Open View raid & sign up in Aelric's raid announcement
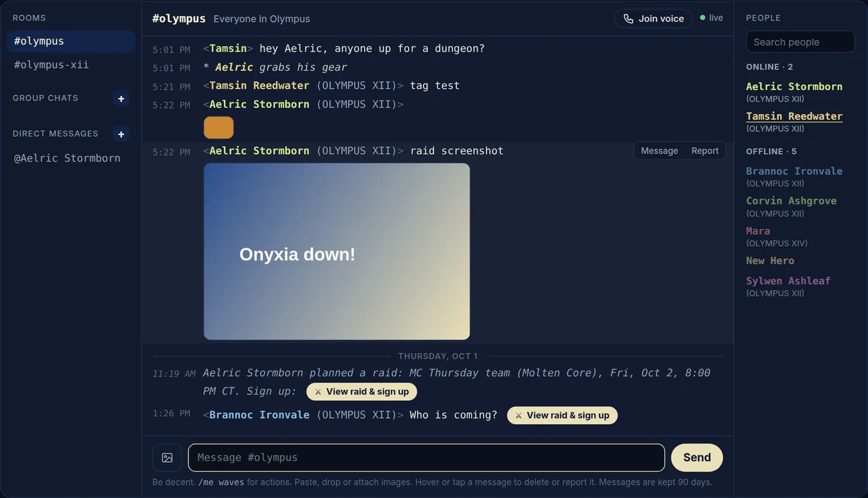 [x=361, y=391]
